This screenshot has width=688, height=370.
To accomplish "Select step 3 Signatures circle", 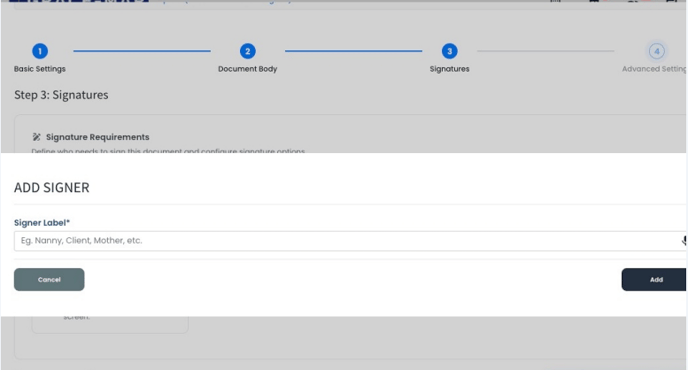I will (x=449, y=51).
